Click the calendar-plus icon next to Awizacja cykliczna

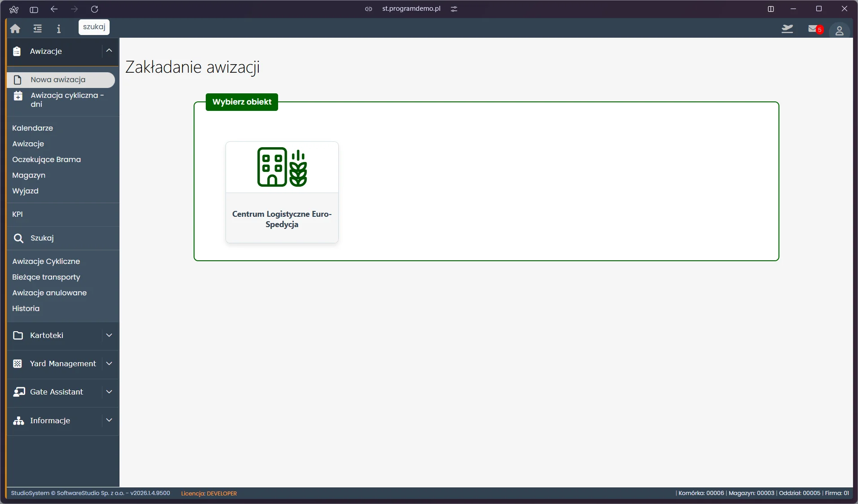click(x=18, y=96)
